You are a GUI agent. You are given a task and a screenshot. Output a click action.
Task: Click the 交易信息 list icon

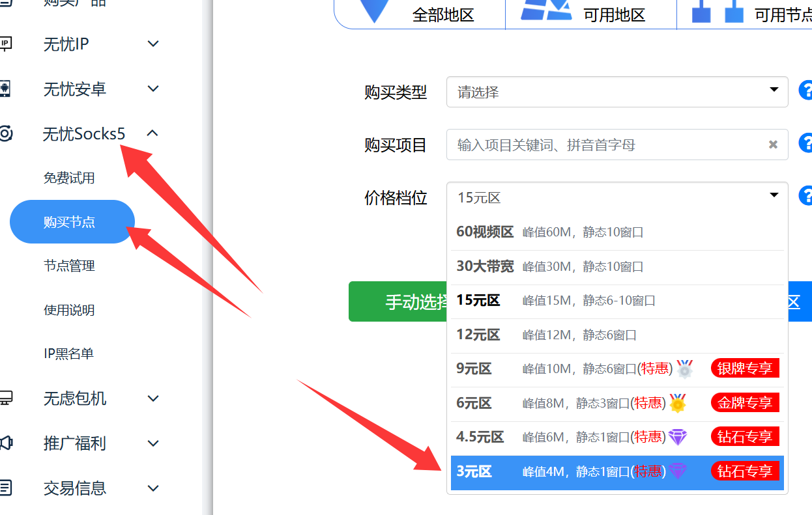click(x=5, y=488)
